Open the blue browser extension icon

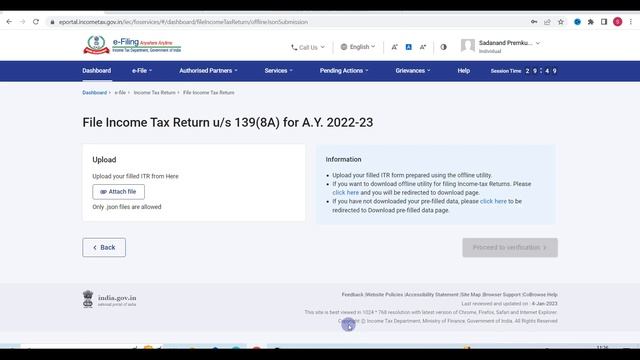pyautogui.click(x=577, y=22)
